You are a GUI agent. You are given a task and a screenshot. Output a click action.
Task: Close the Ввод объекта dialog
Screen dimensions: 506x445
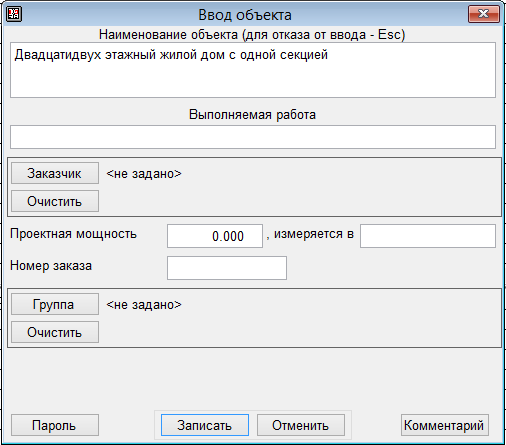click(x=484, y=14)
